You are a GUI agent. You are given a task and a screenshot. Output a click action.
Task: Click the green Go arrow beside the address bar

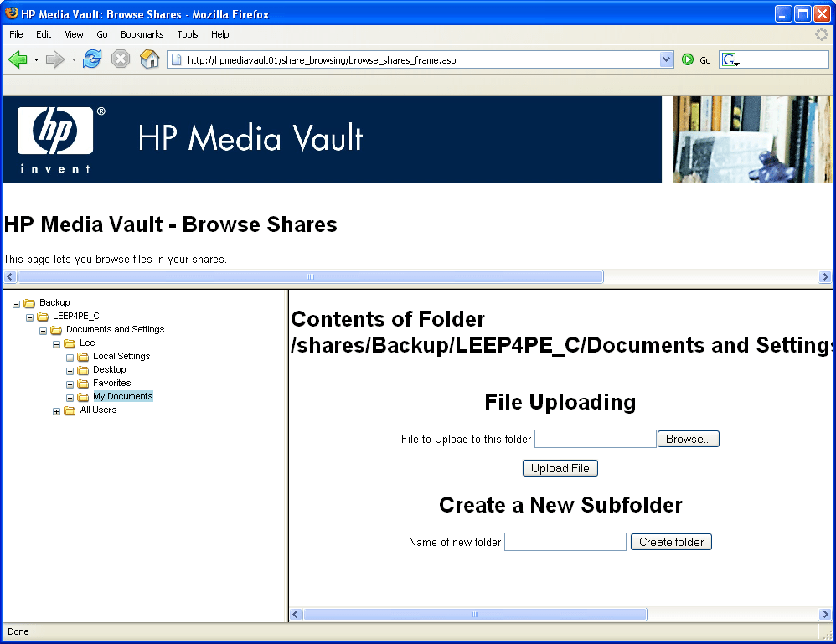688,59
